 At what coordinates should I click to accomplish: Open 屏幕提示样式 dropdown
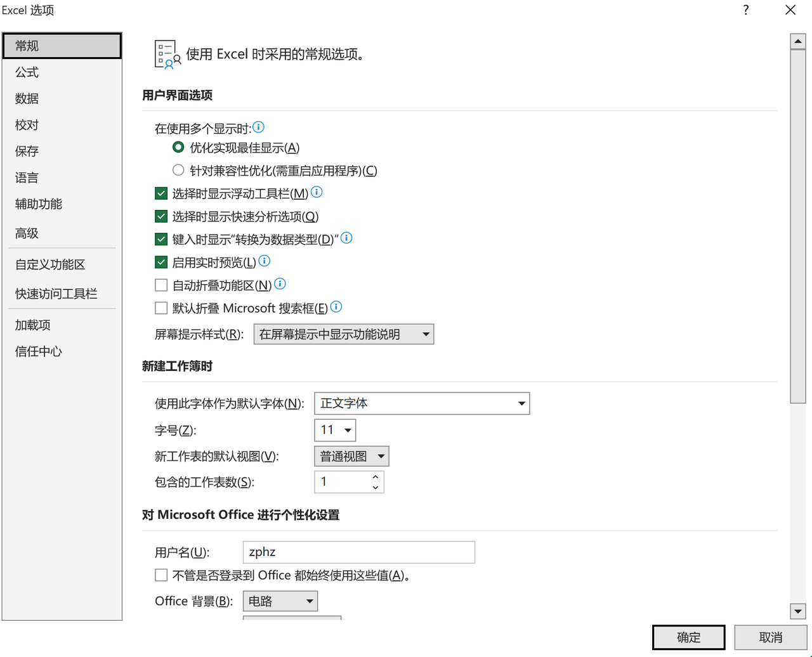point(343,334)
